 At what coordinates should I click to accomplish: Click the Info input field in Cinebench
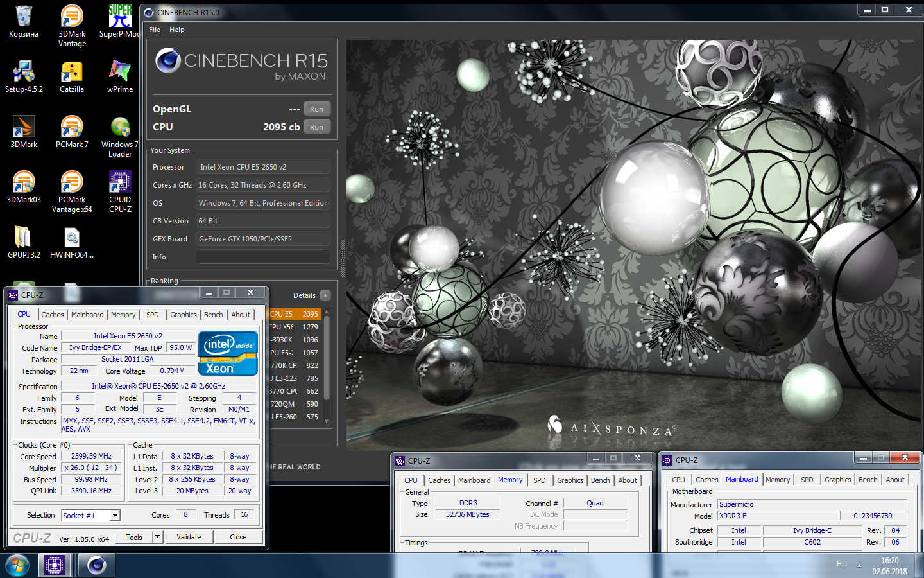pyautogui.click(x=263, y=257)
